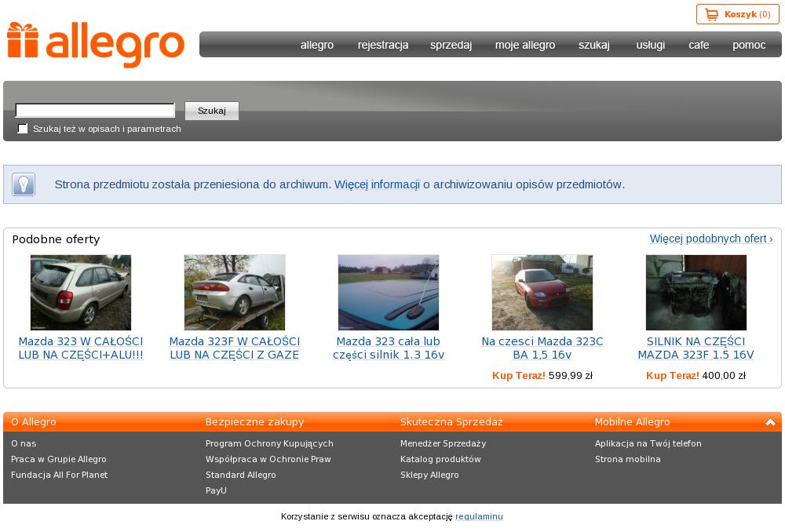Screen dimensions: 785x532
Task: Click the Mobilne Allegro footer heading
Action: click(x=632, y=422)
